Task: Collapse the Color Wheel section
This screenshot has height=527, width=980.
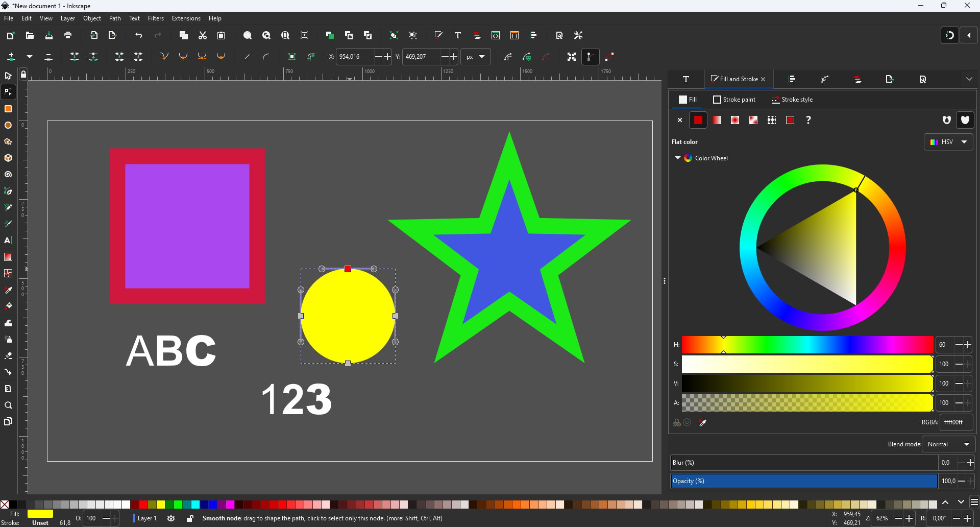Action: [678, 158]
